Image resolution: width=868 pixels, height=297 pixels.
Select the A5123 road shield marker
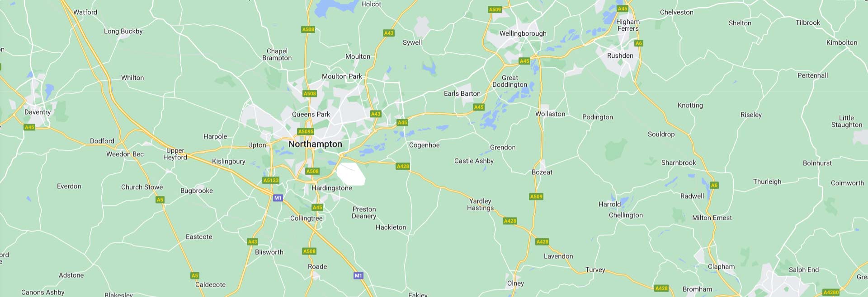pyautogui.click(x=271, y=180)
